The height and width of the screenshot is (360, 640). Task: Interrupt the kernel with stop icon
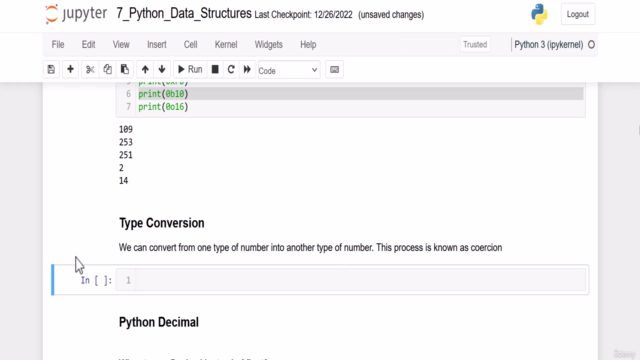(x=215, y=70)
